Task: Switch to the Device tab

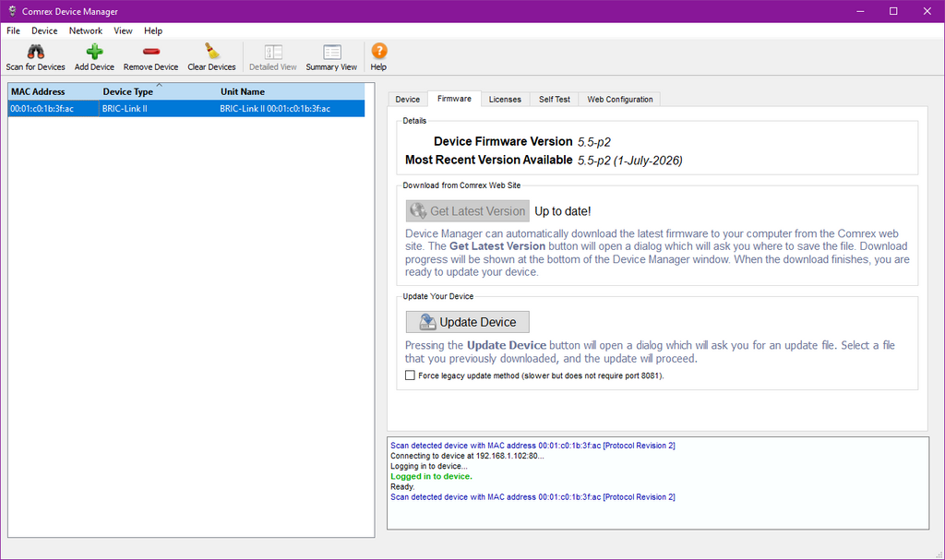Action: click(407, 100)
